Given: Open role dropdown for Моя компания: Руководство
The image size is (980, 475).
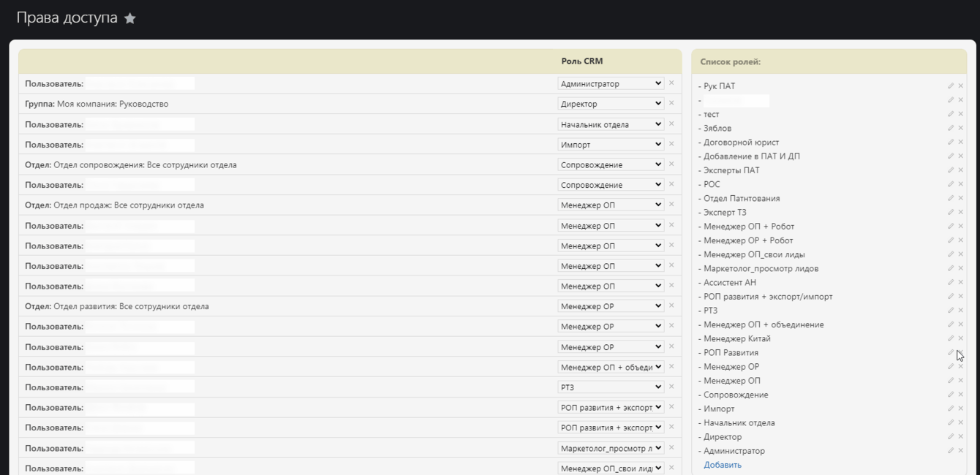Looking at the screenshot, I should [611, 104].
